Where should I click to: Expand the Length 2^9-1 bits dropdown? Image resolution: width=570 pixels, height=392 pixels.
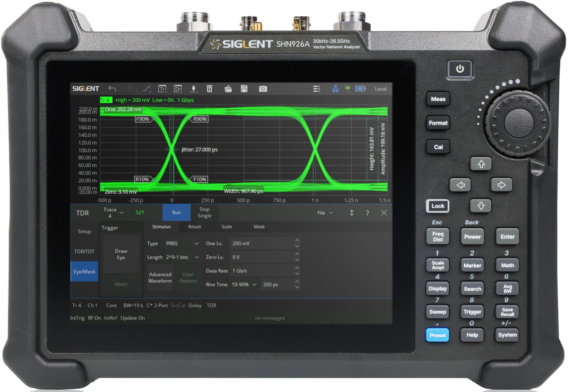pyautogui.click(x=182, y=257)
